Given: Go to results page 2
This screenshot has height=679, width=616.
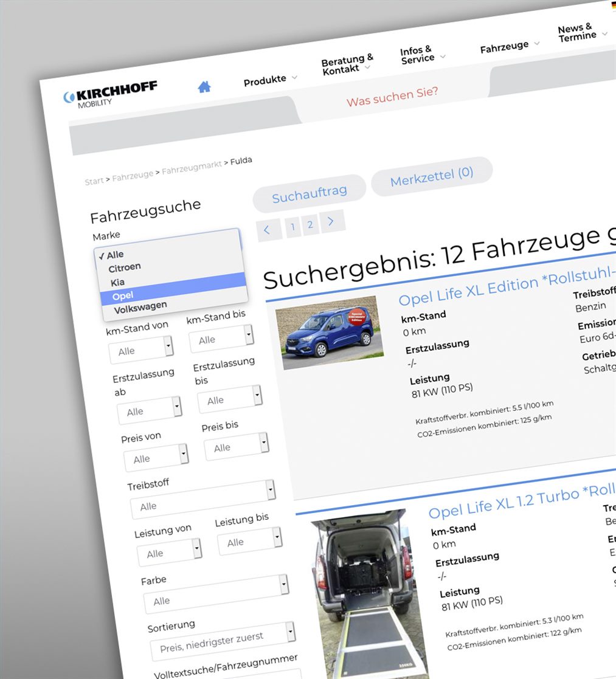Looking at the screenshot, I should [310, 224].
